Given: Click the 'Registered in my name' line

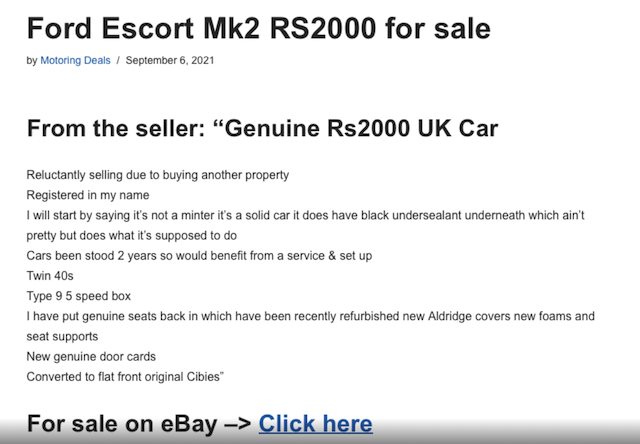Looking at the screenshot, I should (x=90, y=195).
